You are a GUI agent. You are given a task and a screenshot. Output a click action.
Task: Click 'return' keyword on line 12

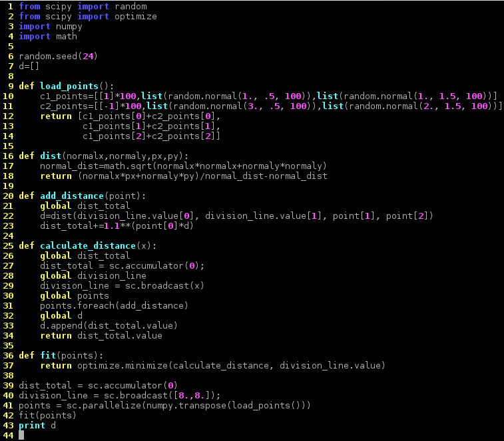tap(56, 116)
